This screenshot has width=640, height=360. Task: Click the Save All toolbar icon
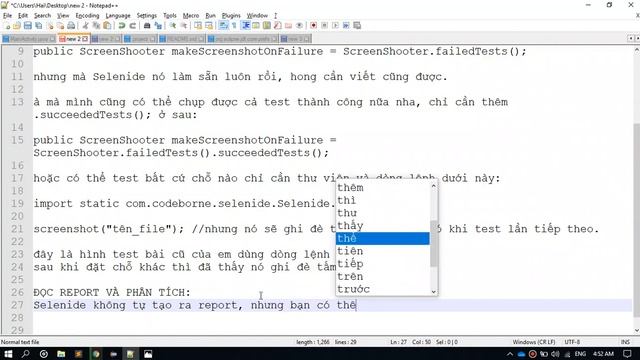(x=39, y=26)
